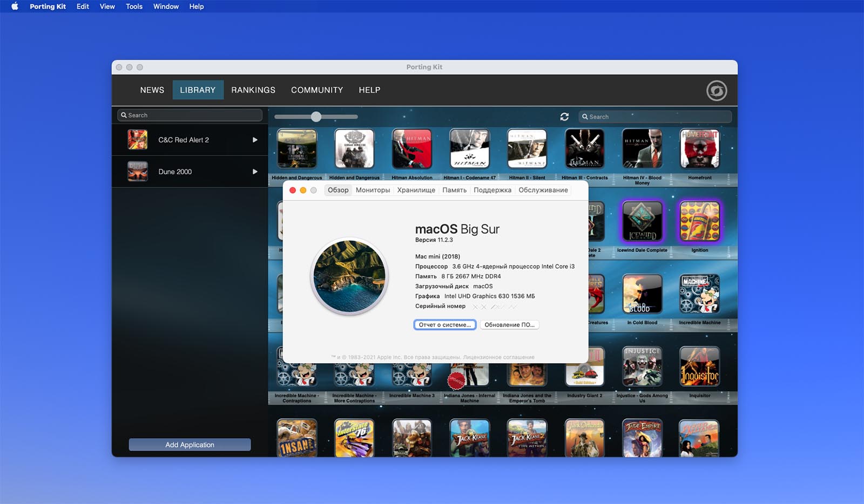Show the Память tab

[454, 190]
